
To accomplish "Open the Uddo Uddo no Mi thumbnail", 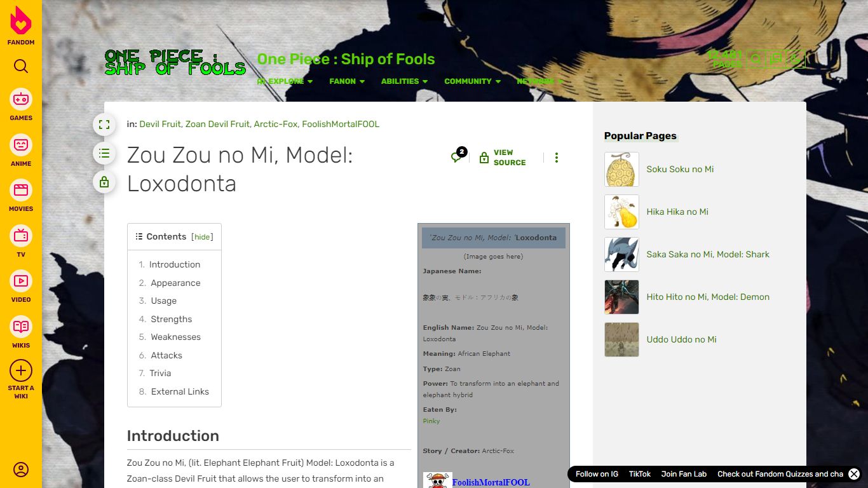I will 621,339.
